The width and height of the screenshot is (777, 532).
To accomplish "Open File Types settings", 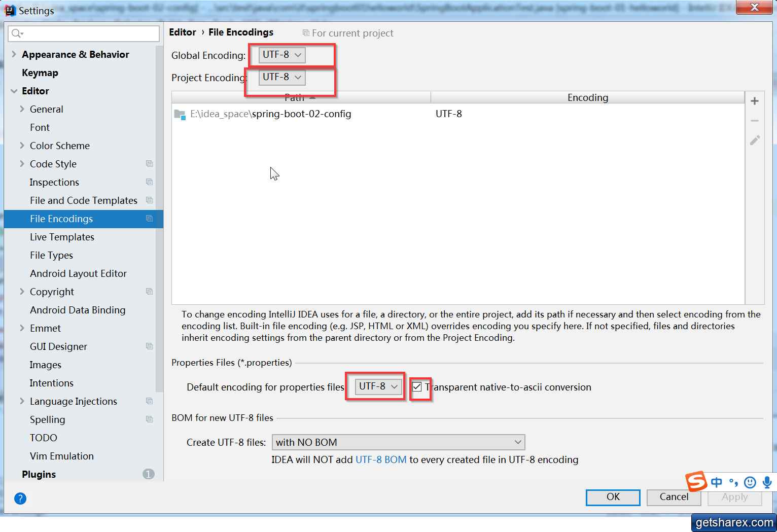I will [51, 255].
